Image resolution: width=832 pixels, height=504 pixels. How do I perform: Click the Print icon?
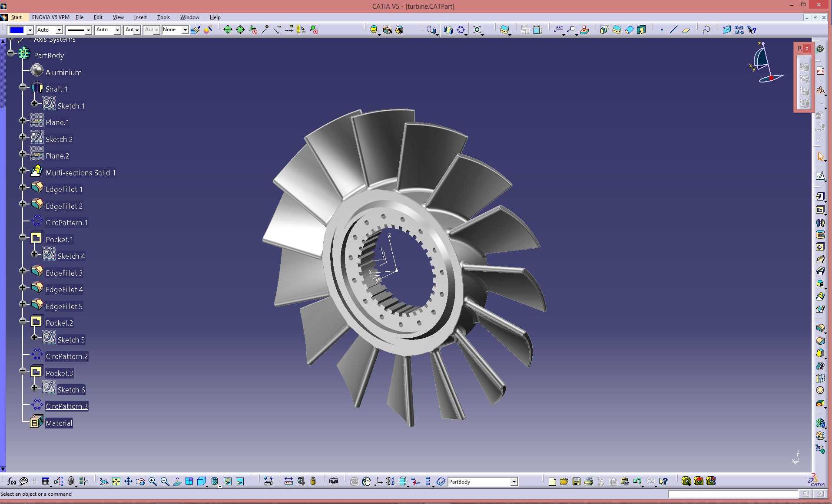click(x=589, y=481)
